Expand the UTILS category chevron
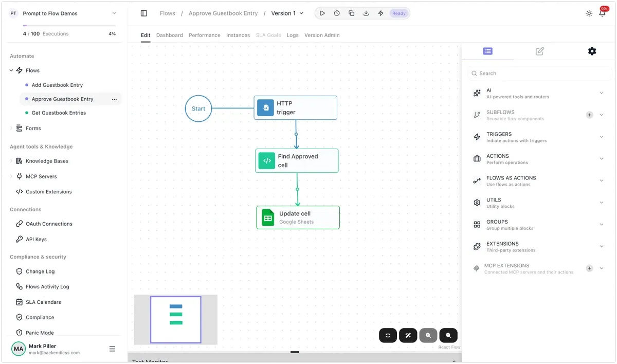617x364 pixels. 602,203
